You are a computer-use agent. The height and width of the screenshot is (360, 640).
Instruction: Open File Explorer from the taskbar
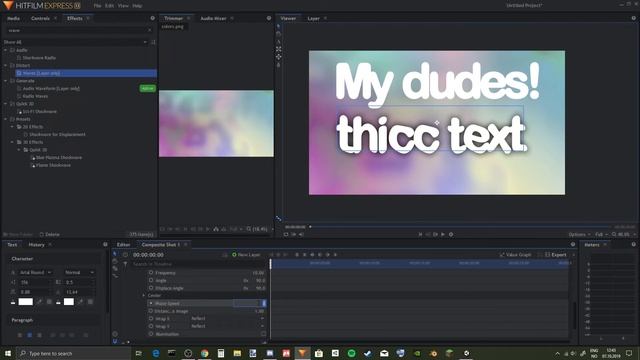[237, 353]
